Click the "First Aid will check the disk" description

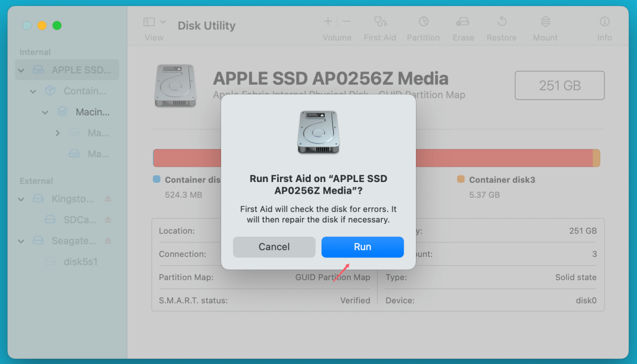click(x=318, y=214)
